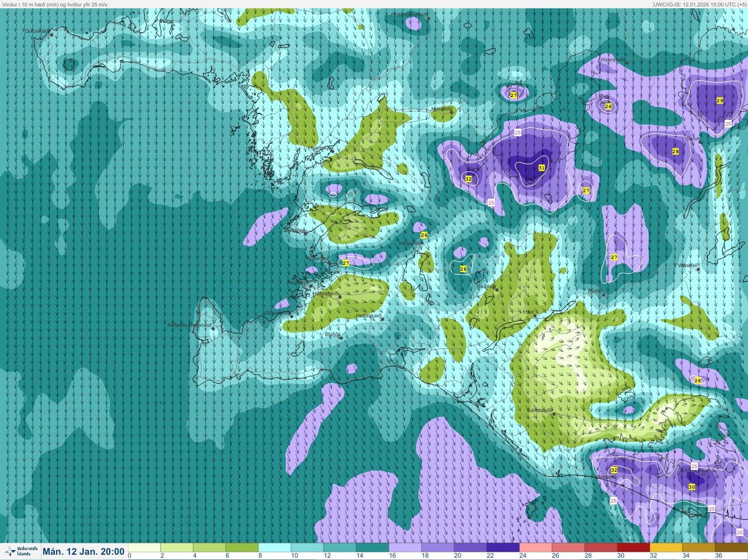
Task: Click the Holtavörðuheiði station label
Action: [410, 14]
